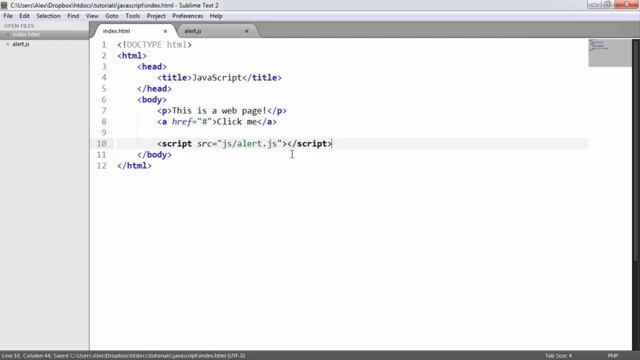The image size is (640, 360).
Task: Open the Selection menu
Action: pyautogui.click(x=48, y=16)
